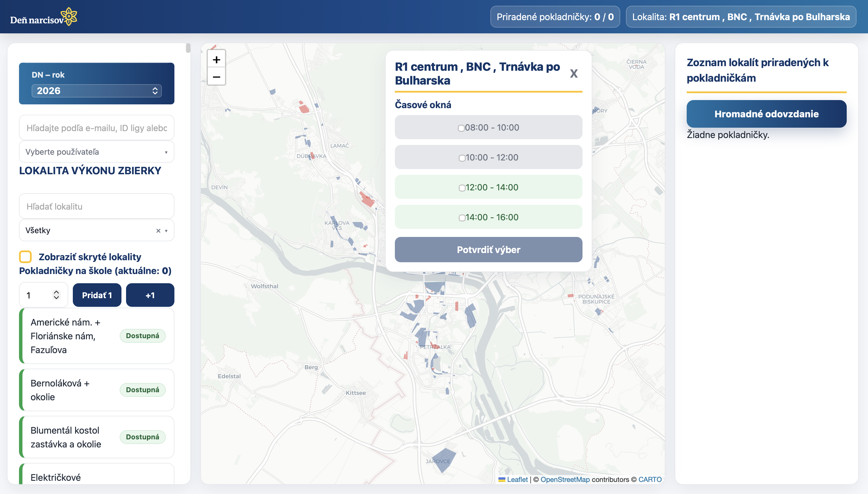Viewport: 868px width, 494px height.
Task: Click the Hromadné odovzdanie button
Action: [766, 114]
